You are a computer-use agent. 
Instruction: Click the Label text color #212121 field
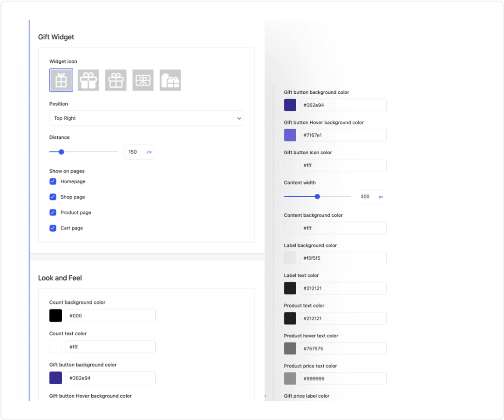(343, 288)
